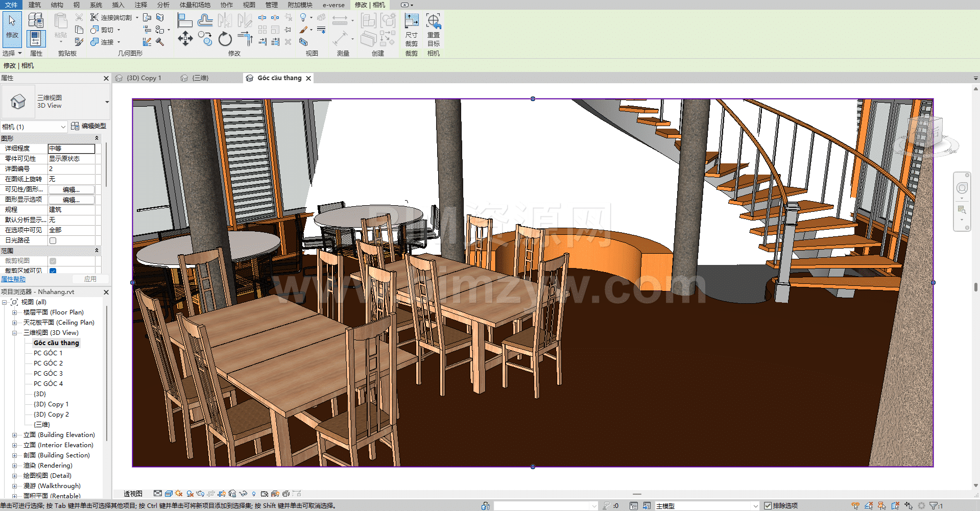Activate the Measure Between Two References tool
Screen dimensions: 980x511
coord(340,20)
